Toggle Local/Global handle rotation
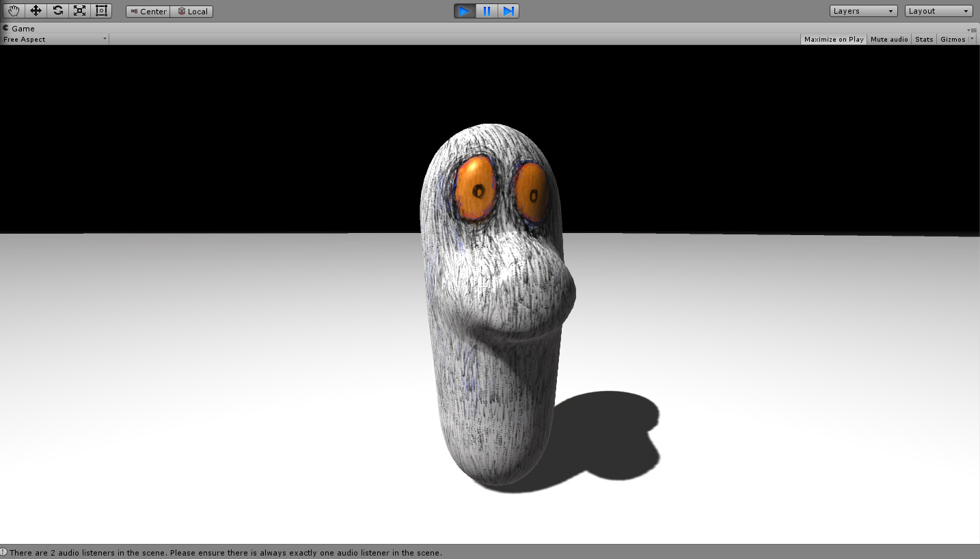 pyautogui.click(x=192, y=12)
